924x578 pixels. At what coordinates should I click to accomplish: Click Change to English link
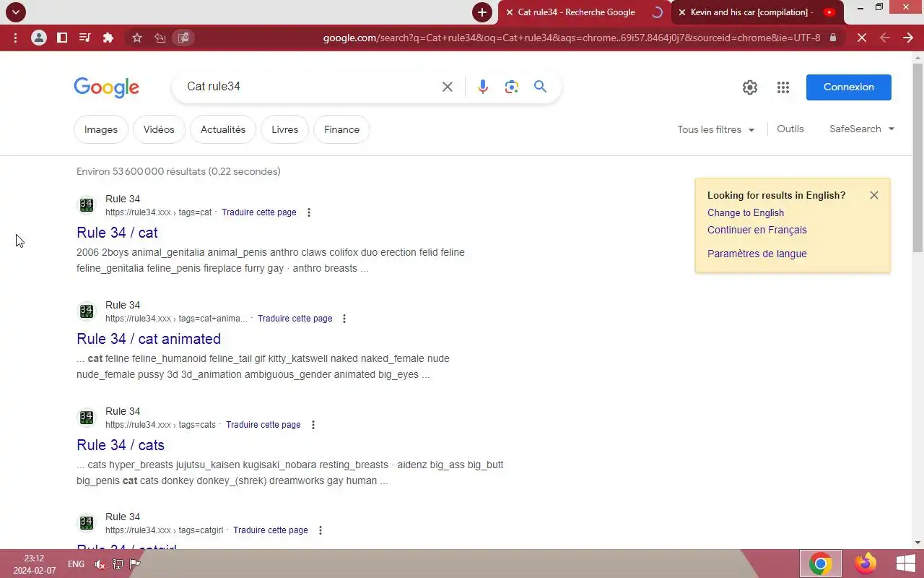click(x=746, y=212)
